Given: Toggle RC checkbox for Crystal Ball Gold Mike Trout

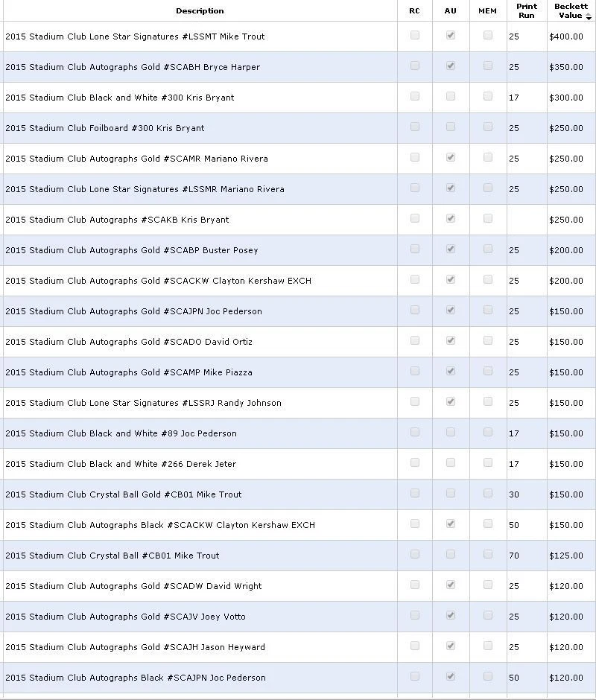Looking at the screenshot, I should pyautogui.click(x=415, y=493).
